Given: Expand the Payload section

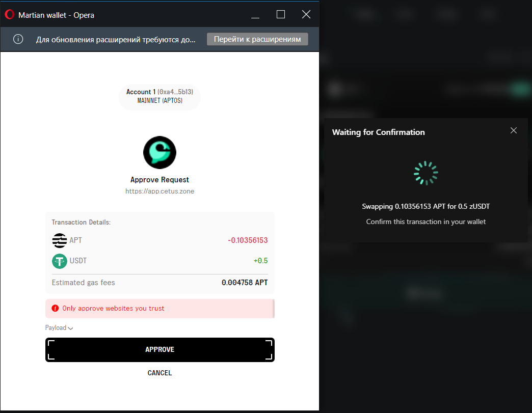Looking at the screenshot, I should pos(59,327).
